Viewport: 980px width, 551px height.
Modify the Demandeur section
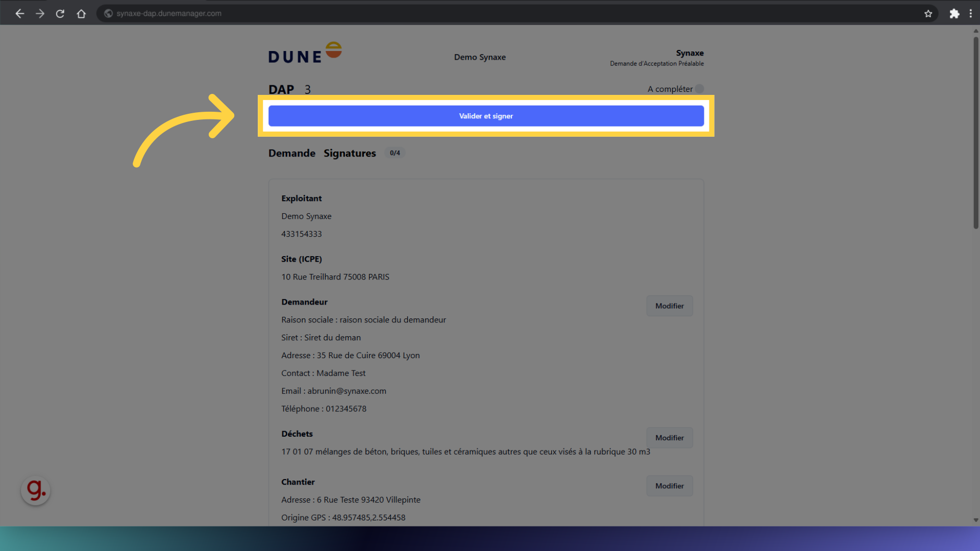click(669, 306)
